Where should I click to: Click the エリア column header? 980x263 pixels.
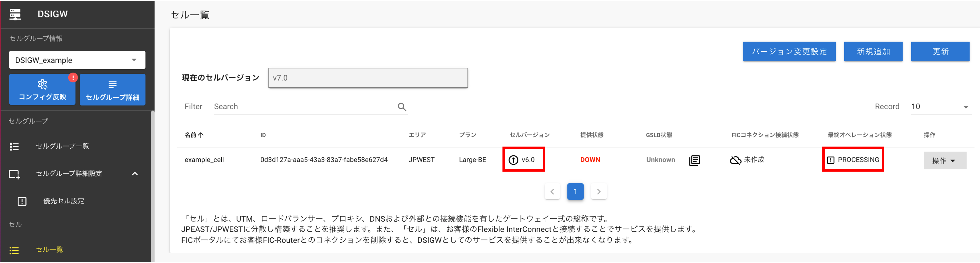(x=417, y=135)
